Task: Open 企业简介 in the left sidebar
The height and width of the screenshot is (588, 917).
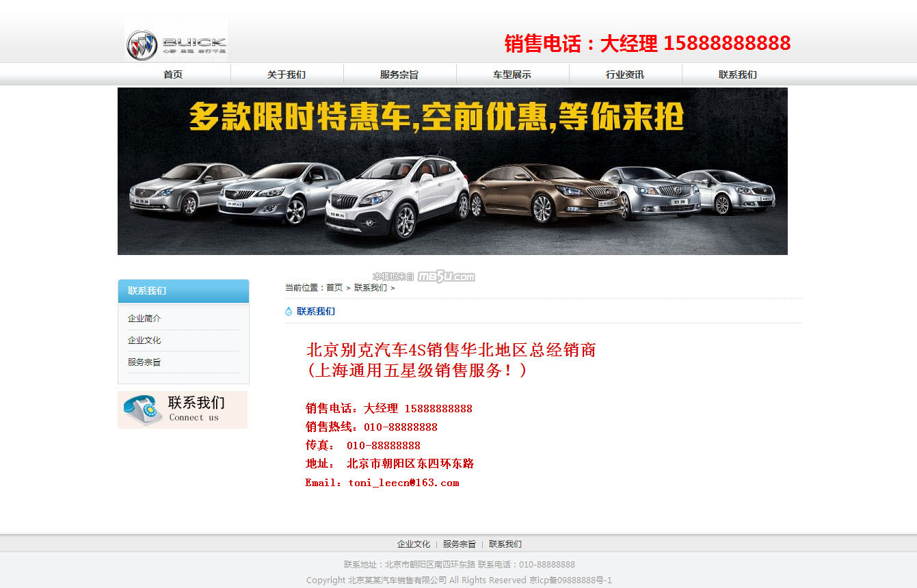Action: coord(144,319)
